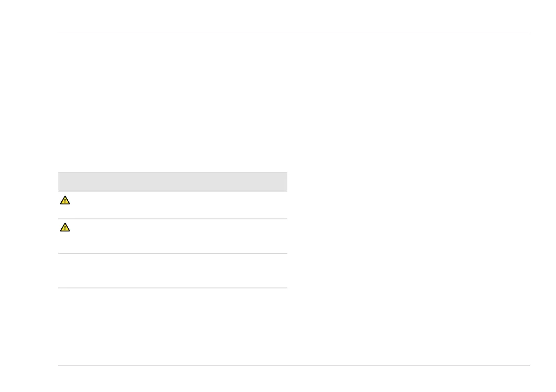The image size is (556, 392).
Task: Click the lower yellow warning triangle icon
Action: (x=65, y=227)
